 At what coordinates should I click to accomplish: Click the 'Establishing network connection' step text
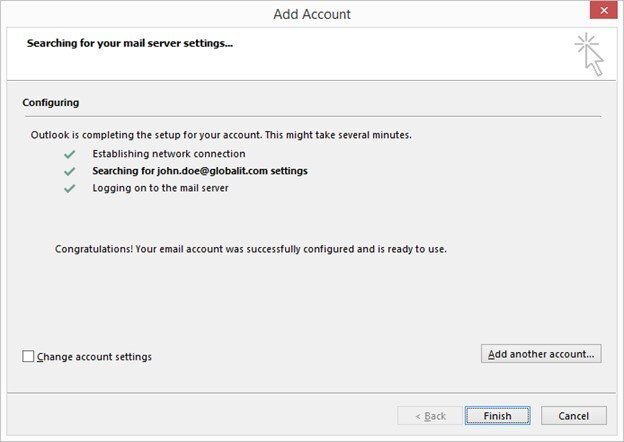click(x=168, y=154)
